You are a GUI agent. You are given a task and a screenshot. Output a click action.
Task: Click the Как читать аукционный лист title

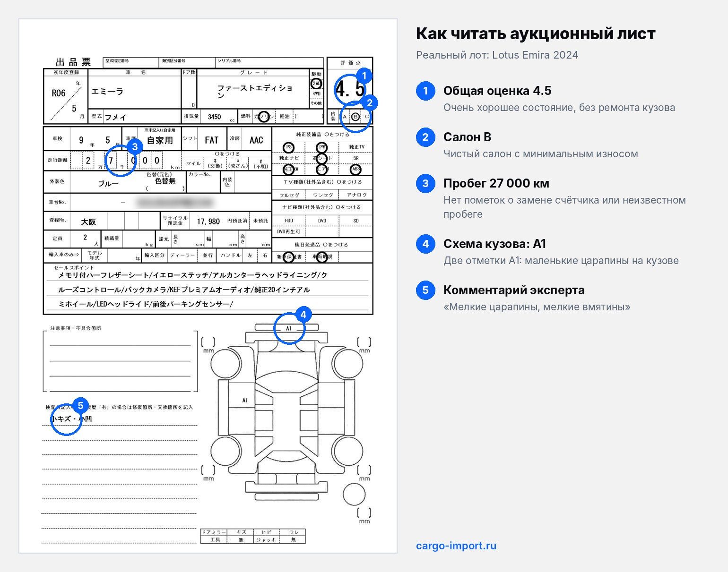coord(536,34)
